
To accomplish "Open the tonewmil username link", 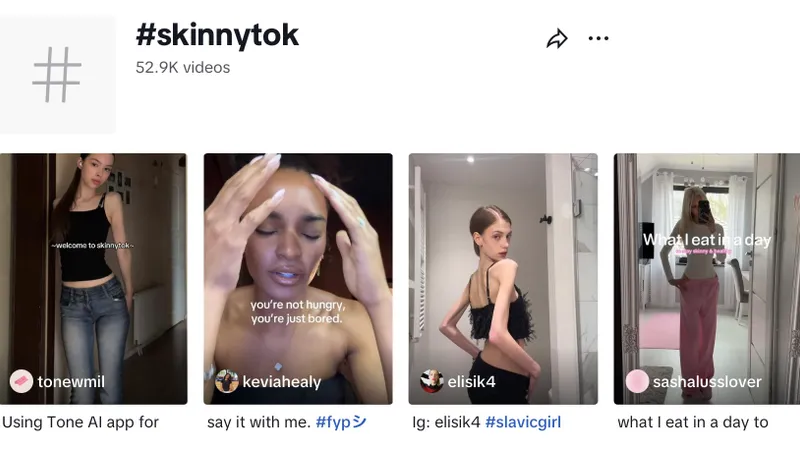I will pyautogui.click(x=71, y=382).
